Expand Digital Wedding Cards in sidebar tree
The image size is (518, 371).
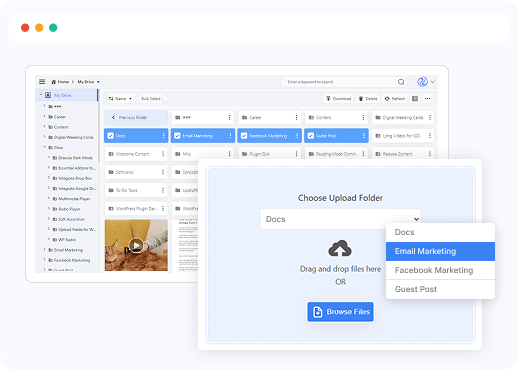tap(44, 137)
